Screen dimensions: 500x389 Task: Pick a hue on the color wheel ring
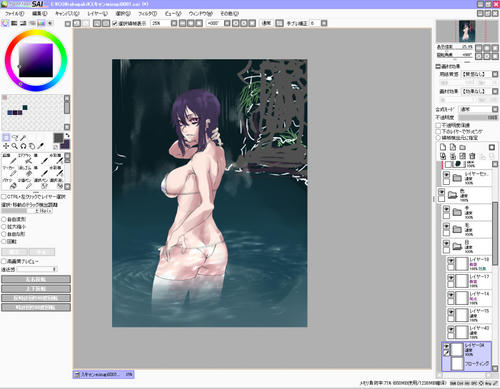[x=36, y=32]
